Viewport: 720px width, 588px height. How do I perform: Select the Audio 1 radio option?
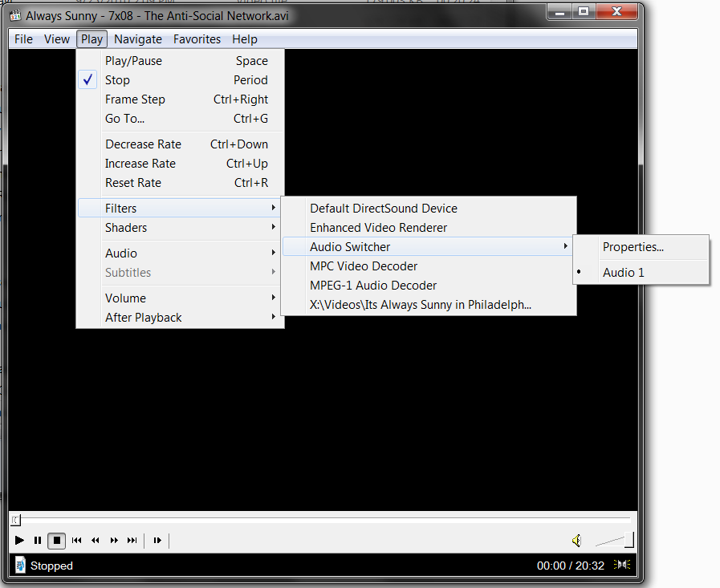(623, 273)
